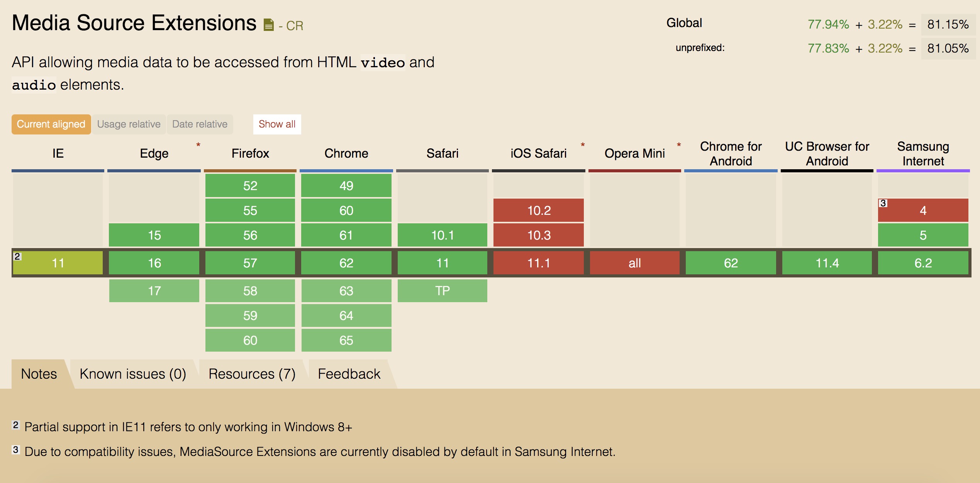Select the Firefox 52 cell

tap(250, 185)
